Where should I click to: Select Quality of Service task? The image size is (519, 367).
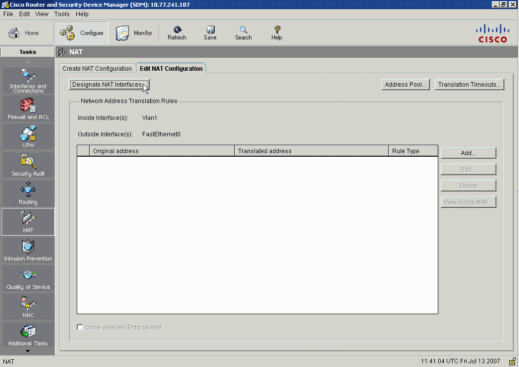(28, 279)
